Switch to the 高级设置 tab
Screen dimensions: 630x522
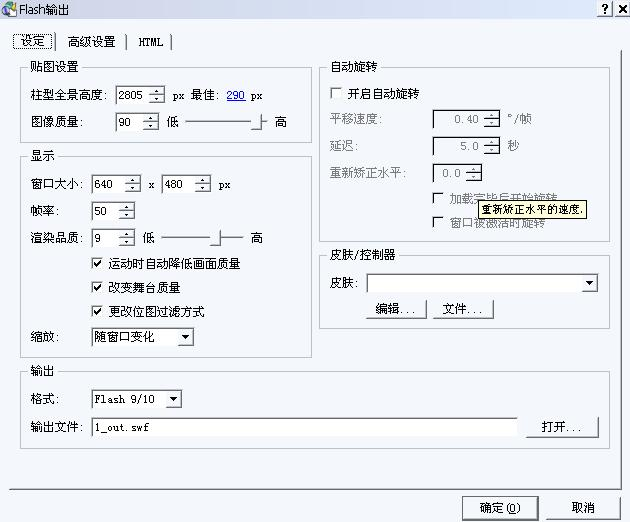tap(91, 42)
